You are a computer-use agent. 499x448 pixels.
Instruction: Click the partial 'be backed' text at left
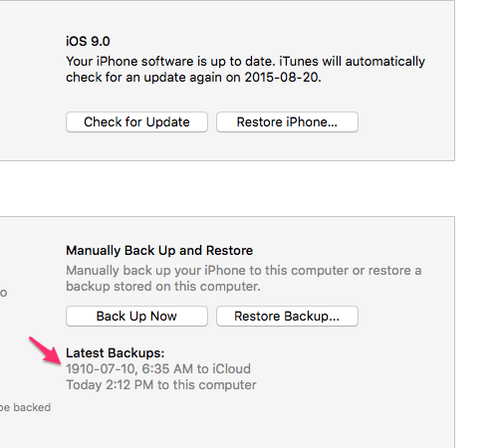click(25, 407)
